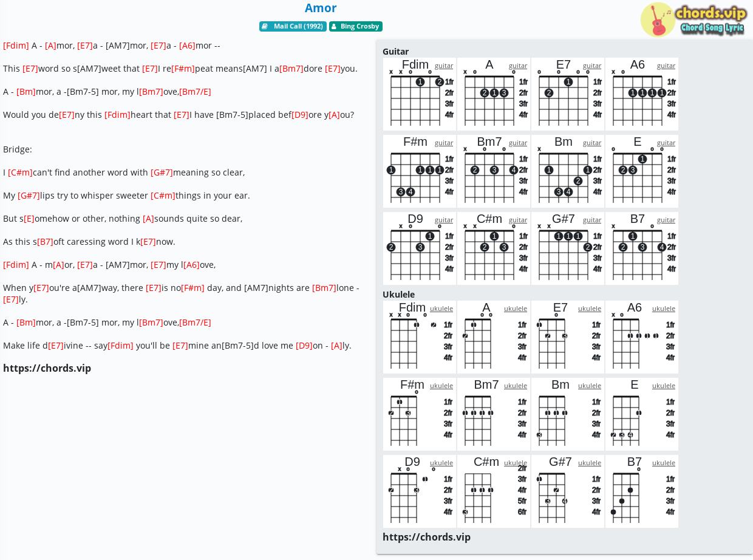Select the B7 ukulele chord diagram
The width and height of the screenshot is (753, 560).
[642, 491]
